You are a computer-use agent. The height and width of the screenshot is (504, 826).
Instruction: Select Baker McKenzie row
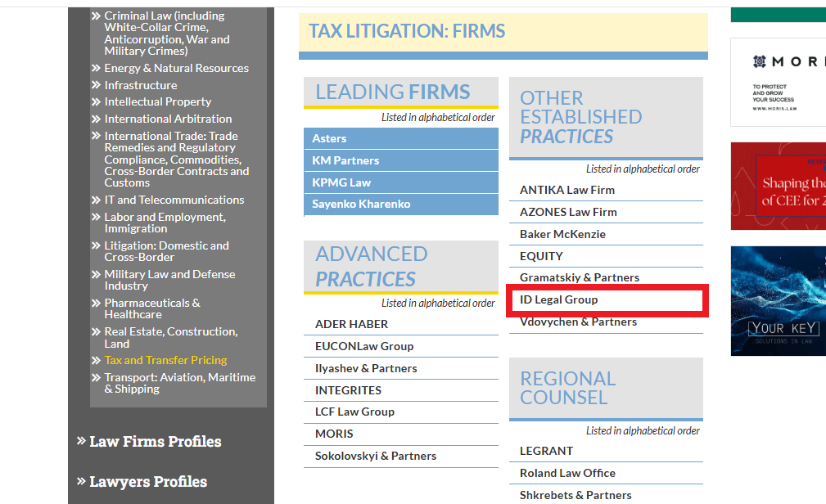point(606,234)
